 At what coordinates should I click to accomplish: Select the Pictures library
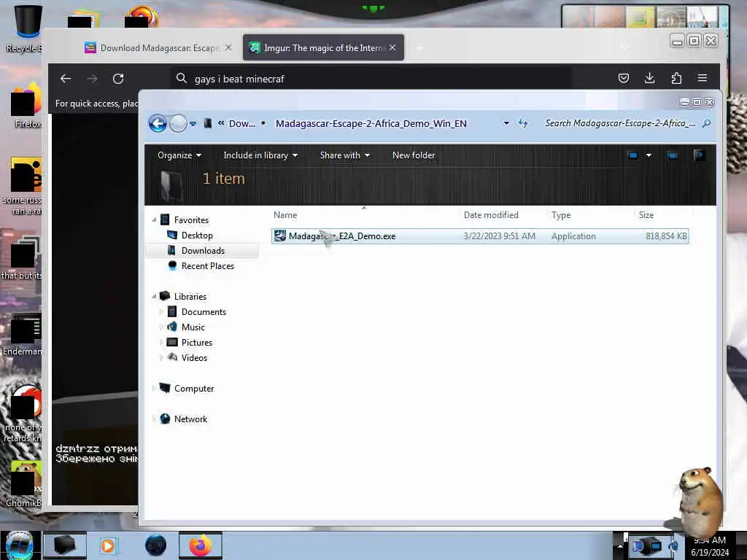(x=197, y=343)
